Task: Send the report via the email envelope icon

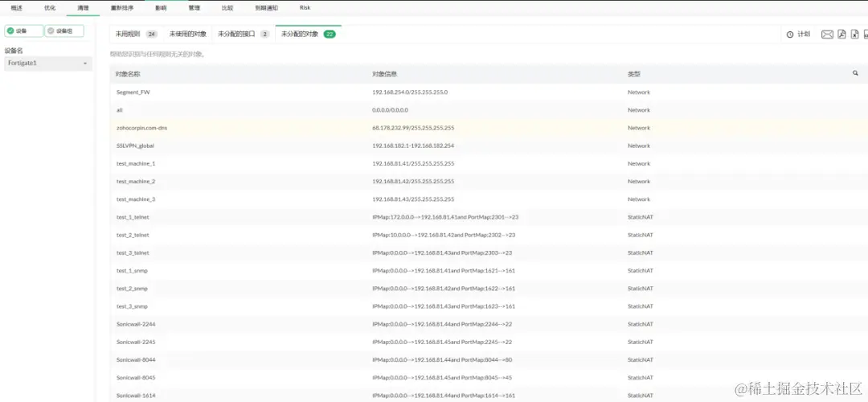Action: point(827,35)
